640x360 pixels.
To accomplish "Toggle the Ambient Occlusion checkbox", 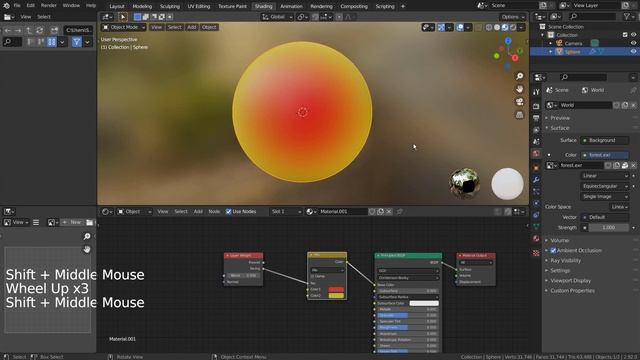I will (x=553, y=250).
